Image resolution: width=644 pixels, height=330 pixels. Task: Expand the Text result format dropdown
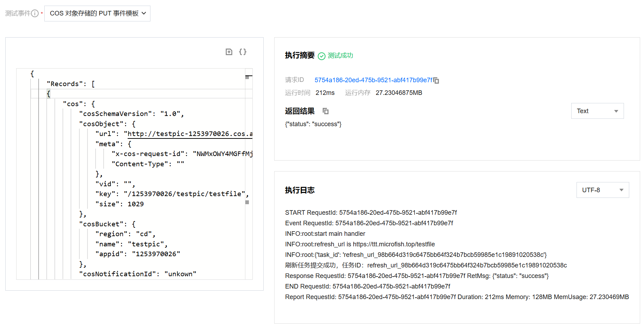click(597, 111)
